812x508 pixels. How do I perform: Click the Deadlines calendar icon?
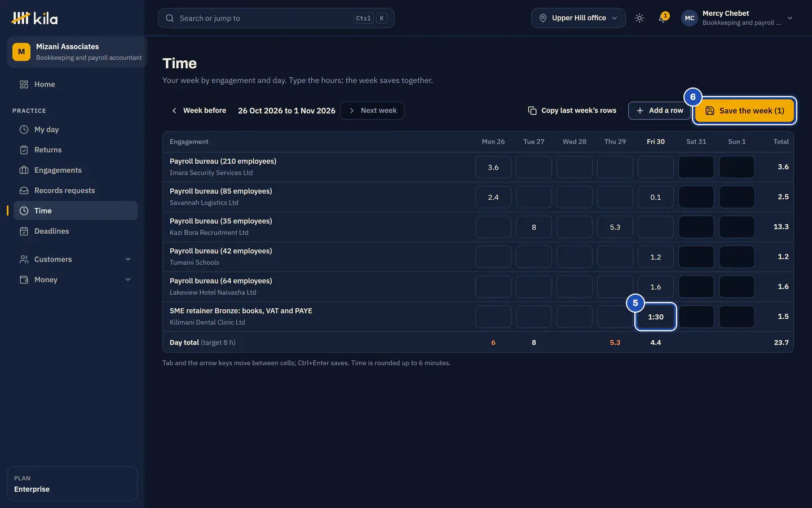[x=24, y=231]
